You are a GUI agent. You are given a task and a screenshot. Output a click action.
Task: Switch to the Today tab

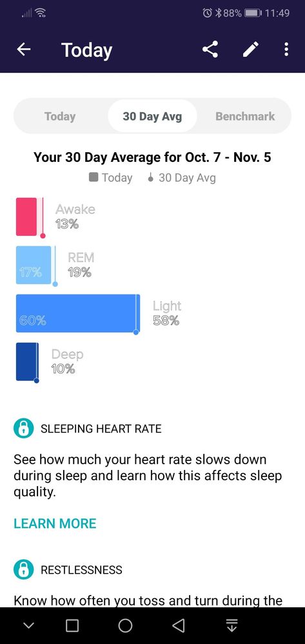pyautogui.click(x=60, y=116)
